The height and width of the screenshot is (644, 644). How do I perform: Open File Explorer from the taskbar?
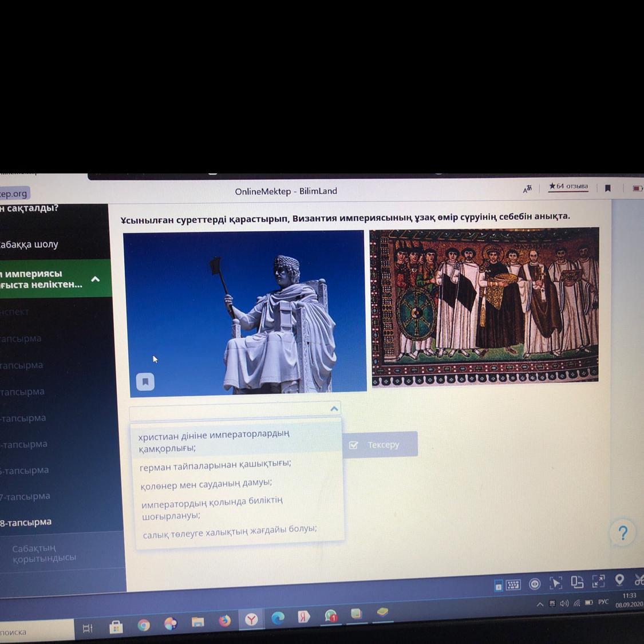198,622
